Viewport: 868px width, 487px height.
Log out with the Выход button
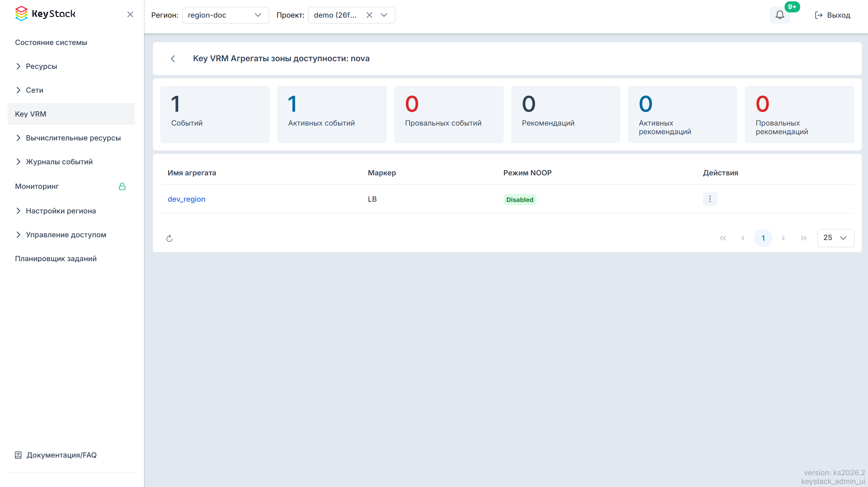point(832,15)
